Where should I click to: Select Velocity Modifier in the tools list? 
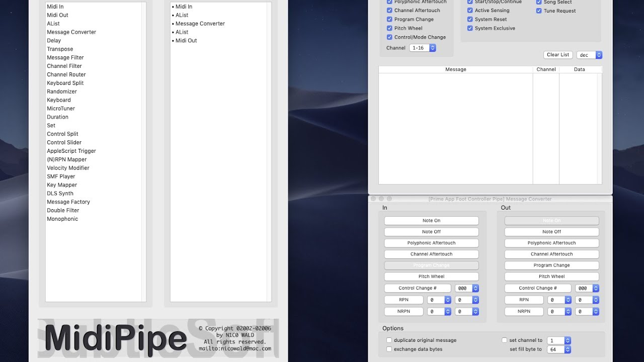[x=68, y=168]
